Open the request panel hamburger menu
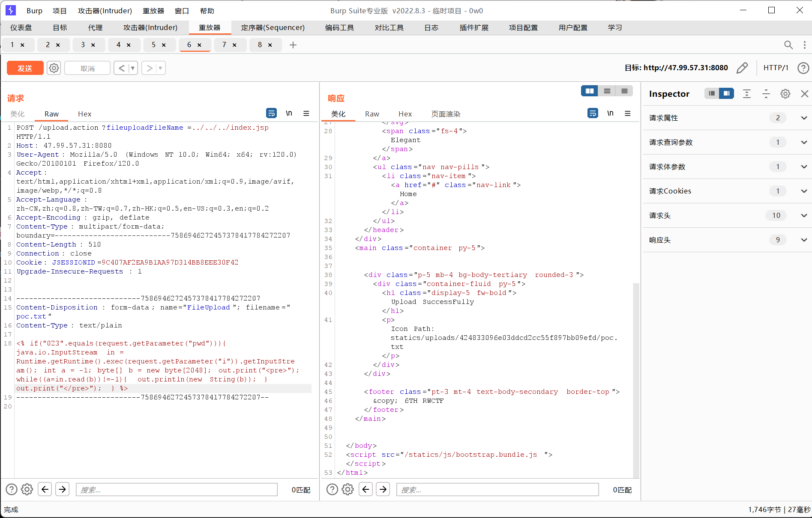812x518 pixels. click(x=306, y=113)
